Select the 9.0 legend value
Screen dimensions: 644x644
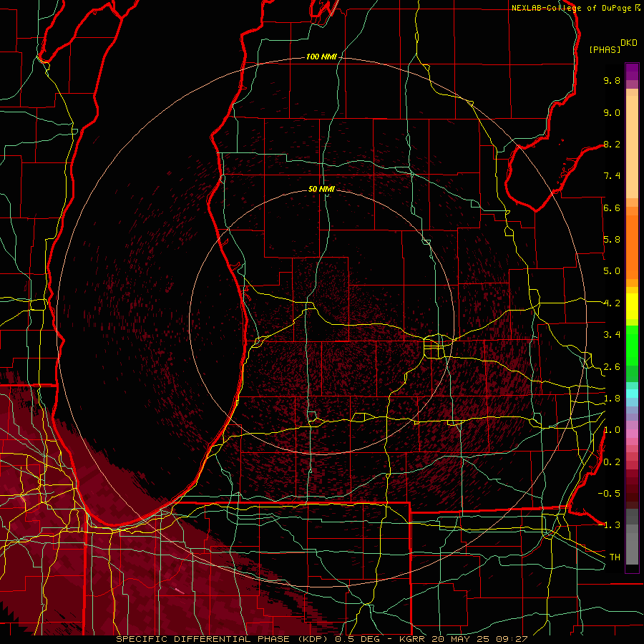pyautogui.click(x=612, y=112)
